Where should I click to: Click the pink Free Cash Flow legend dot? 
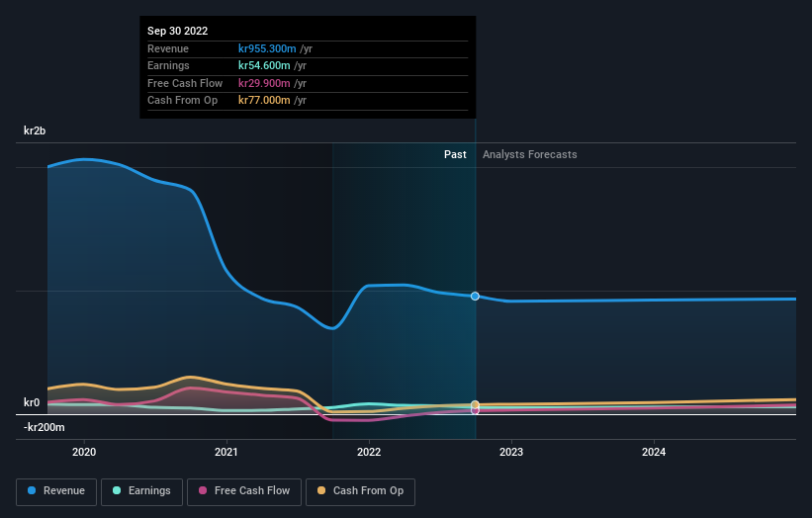pos(203,490)
